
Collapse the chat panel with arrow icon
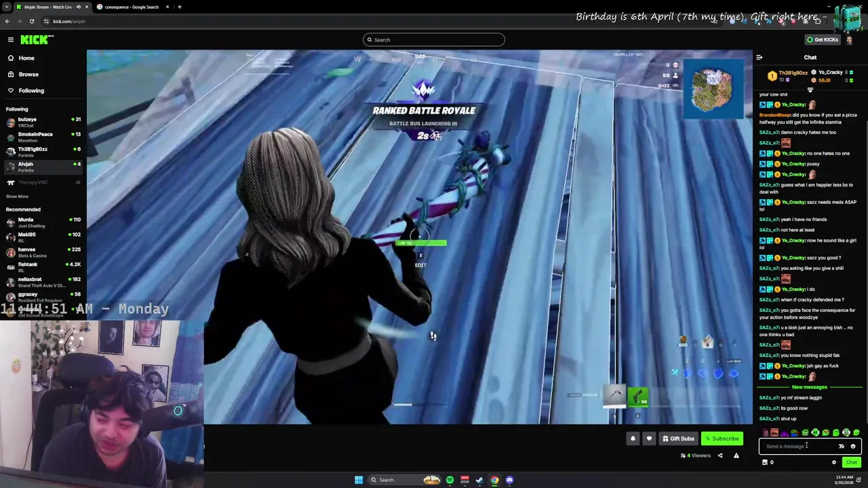click(x=759, y=58)
